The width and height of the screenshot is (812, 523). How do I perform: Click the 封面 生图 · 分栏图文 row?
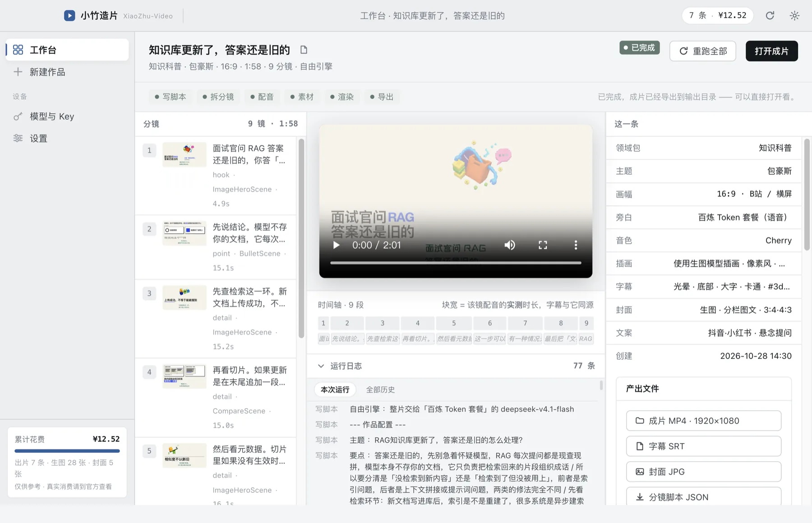[x=703, y=310]
